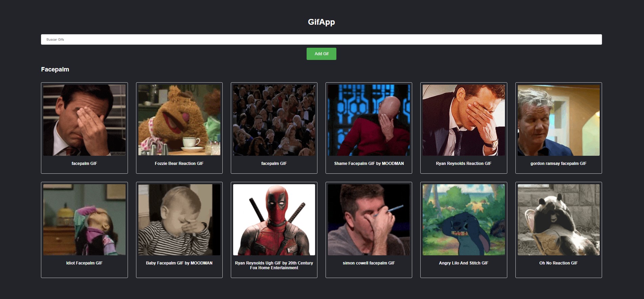Open the Picard Shame Facepalm image

tap(369, 120)
